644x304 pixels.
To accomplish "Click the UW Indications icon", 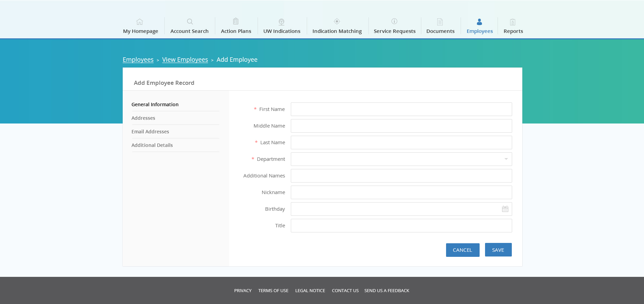I will [x=281, y=22].
